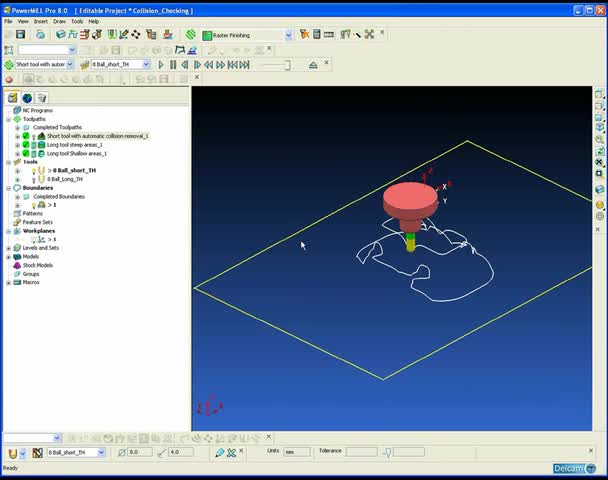Click the boundary sketch icon in second toolbar
The height and width of the screenshot is (480, 608).
point(180,50)
